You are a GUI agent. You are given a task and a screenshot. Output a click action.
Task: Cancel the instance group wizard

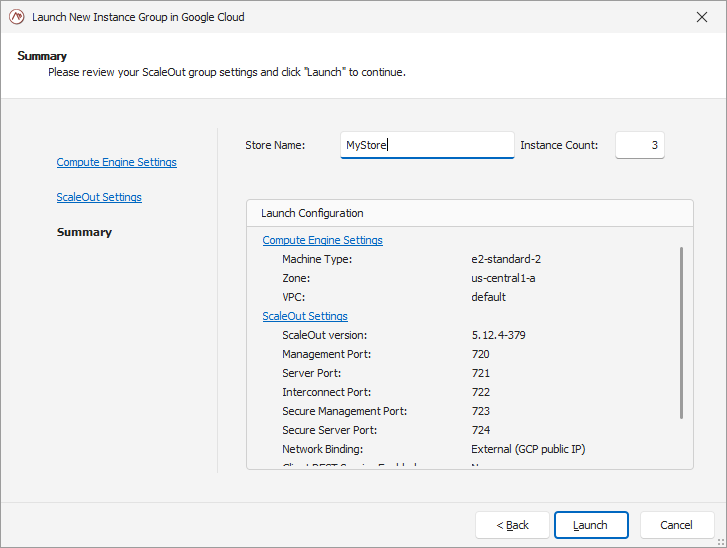[677, 525]
